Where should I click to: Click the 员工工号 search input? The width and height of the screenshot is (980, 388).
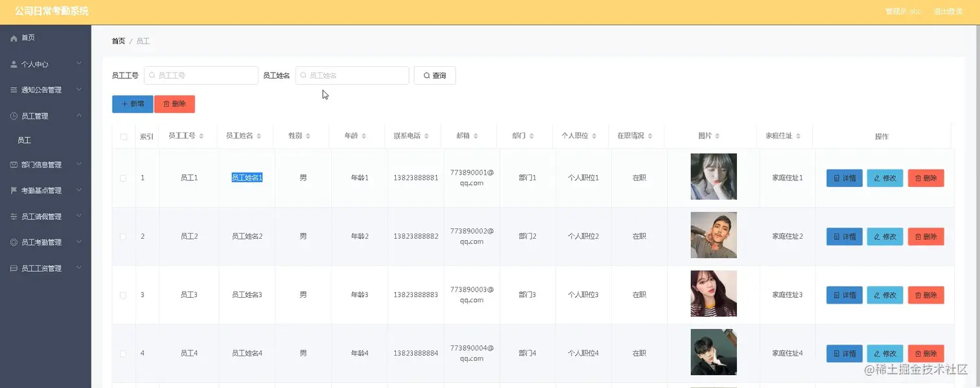click(x=201, y=75)
